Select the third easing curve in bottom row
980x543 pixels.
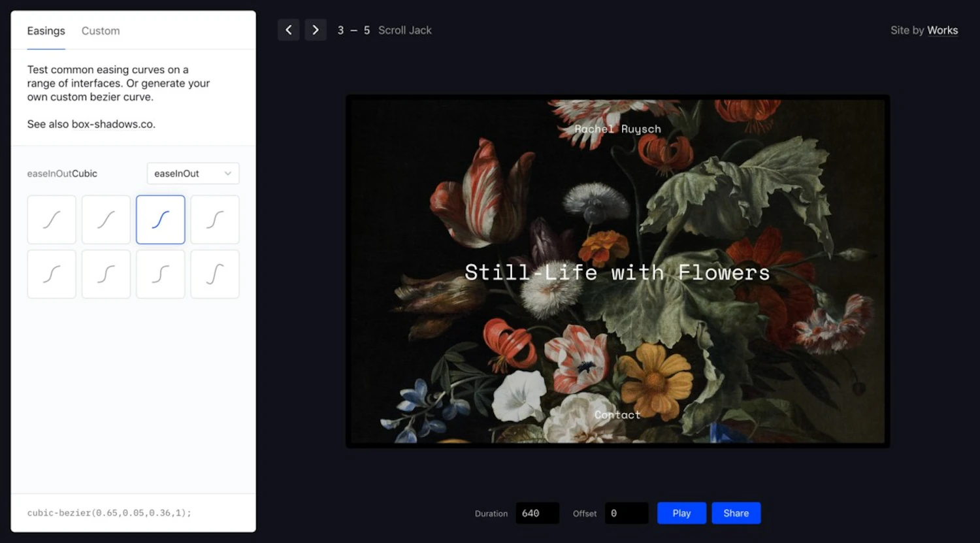click(161, 274)
